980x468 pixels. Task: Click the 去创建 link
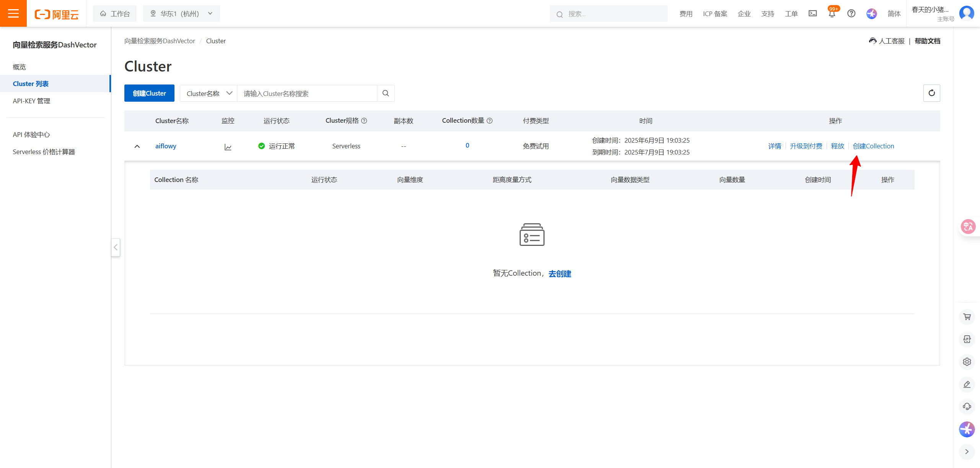(559, 274)
